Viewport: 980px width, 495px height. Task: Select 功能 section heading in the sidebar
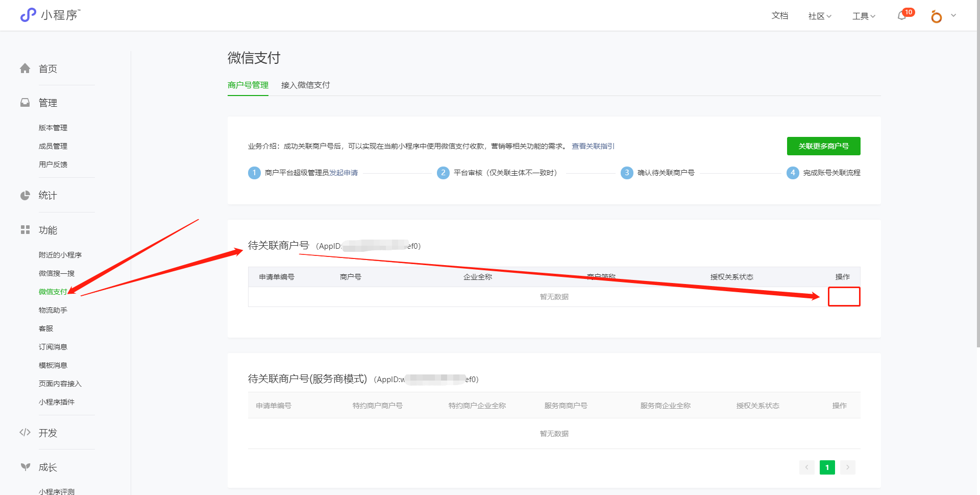point(48,230)
